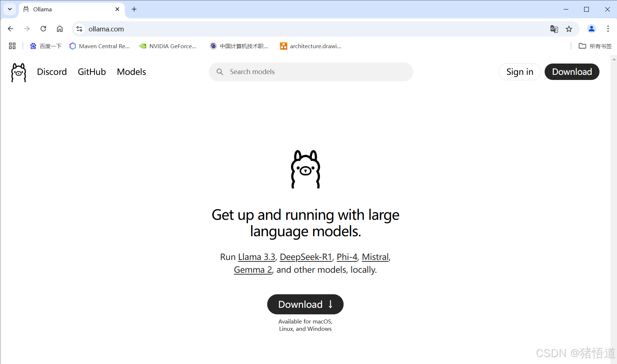
Task: Open 中国计算机技术职 bookmark
Action: [x=239, y=46]
